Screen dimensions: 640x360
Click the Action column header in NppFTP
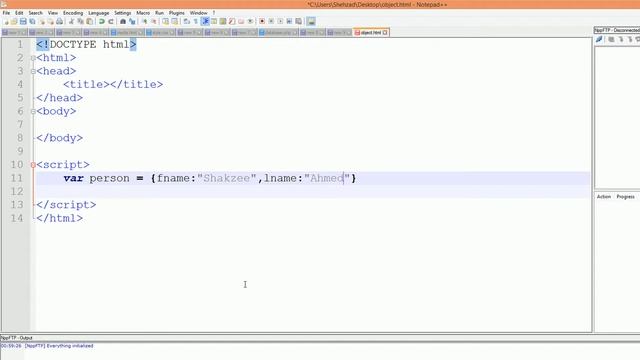pos(604,197)
